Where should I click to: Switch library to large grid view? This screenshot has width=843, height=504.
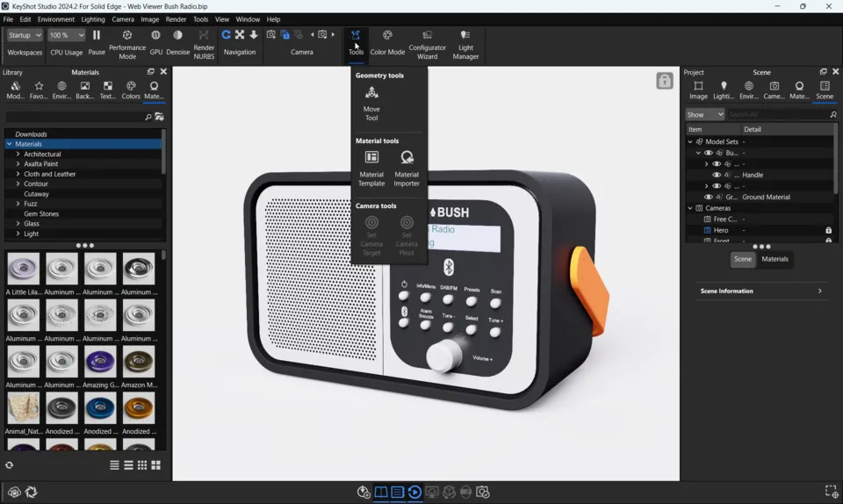pyautogui.click(x=156, y=465)
